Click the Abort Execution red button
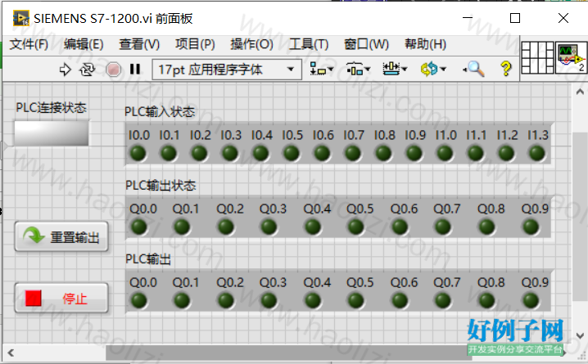 coord(113,70)
